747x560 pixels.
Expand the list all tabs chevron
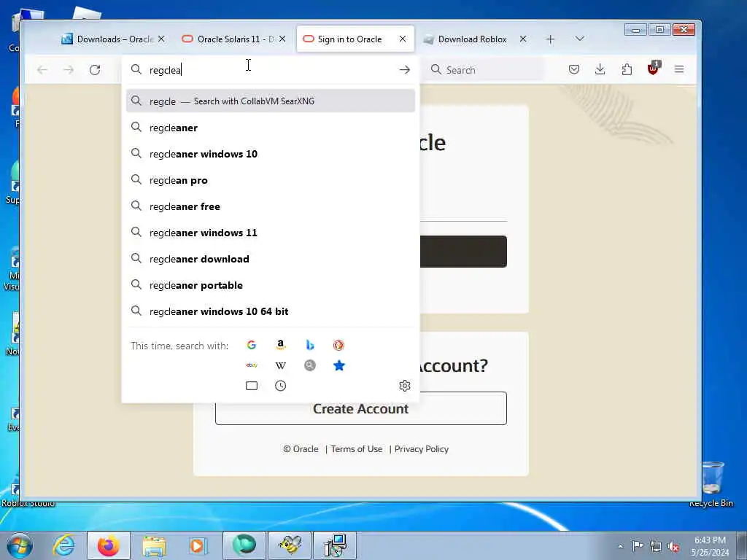click(x=580, y=39)
